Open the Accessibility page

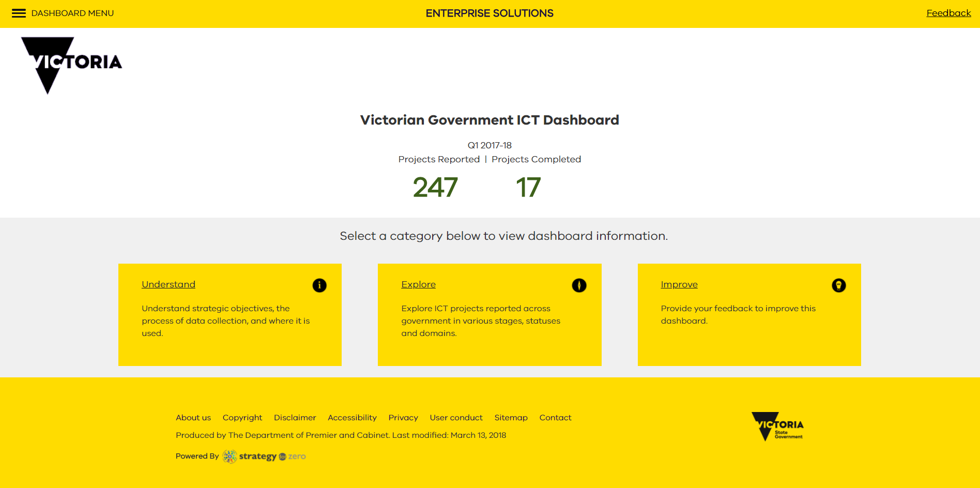pos(352,417)
